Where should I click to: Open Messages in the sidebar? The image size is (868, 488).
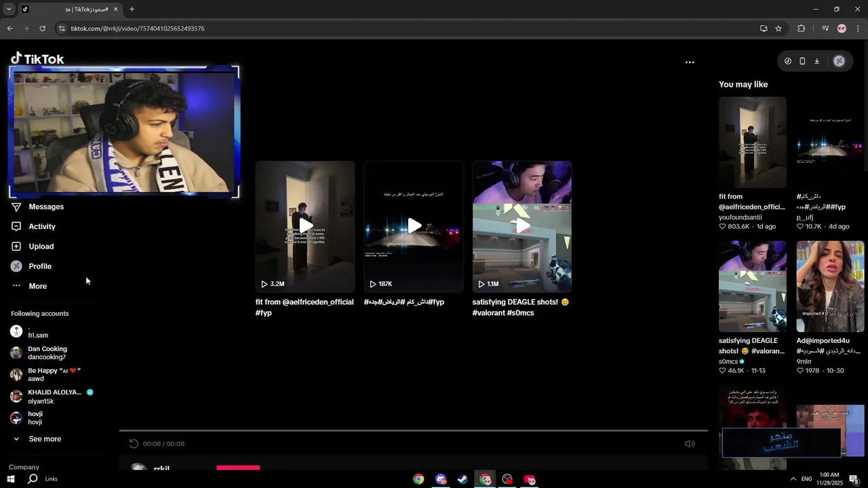[38, 207]
